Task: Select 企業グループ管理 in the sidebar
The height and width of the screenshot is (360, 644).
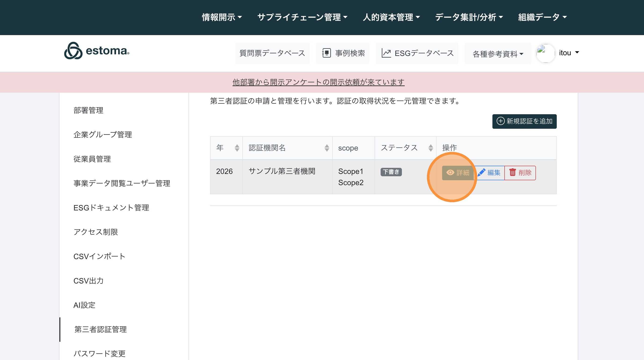Action: [102, 135]
